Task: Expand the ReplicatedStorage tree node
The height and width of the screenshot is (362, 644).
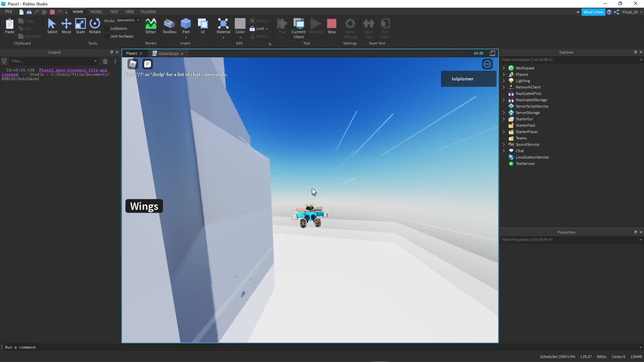Action: click(x=503, y=100)
